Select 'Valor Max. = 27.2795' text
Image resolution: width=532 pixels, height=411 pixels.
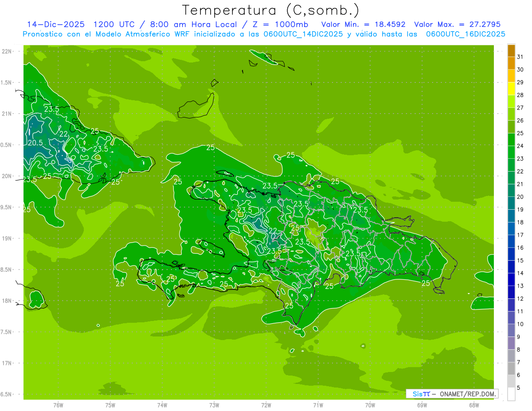coord(457,24)
